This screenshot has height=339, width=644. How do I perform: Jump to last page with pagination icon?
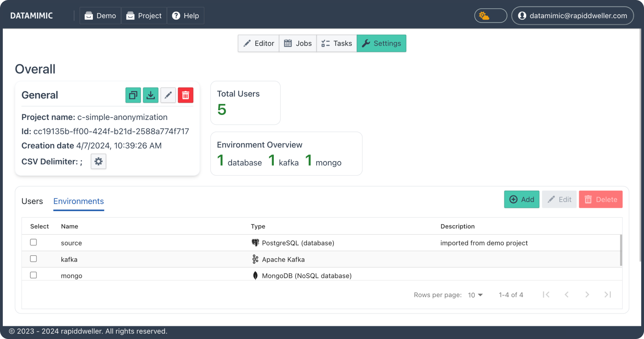(x=607, y=294)
